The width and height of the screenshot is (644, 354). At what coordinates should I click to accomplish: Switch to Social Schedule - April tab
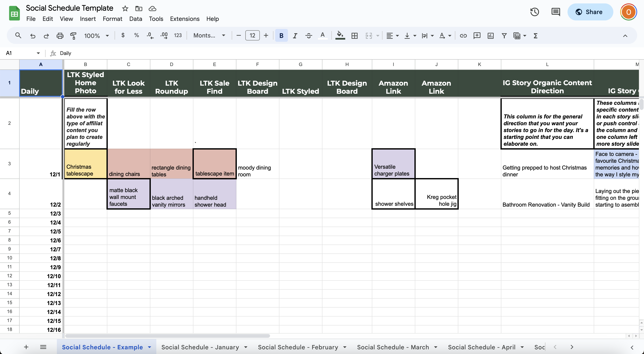[x=482, y=347]
